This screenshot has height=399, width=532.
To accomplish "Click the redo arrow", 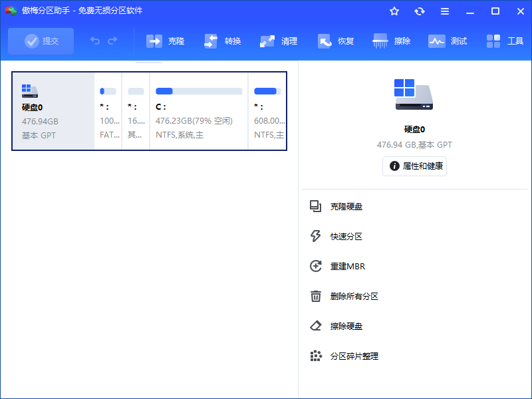I will point(111,41).
